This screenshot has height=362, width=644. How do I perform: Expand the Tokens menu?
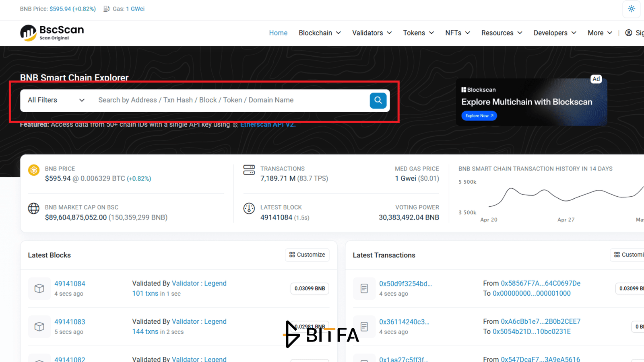pyautogui.click(x=419, y=33)
